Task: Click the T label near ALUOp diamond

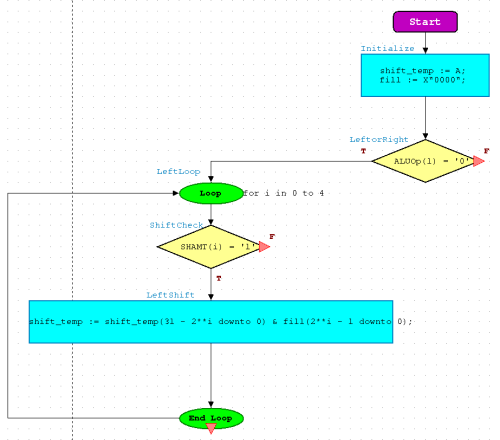Action: click(x=363, y=151)
